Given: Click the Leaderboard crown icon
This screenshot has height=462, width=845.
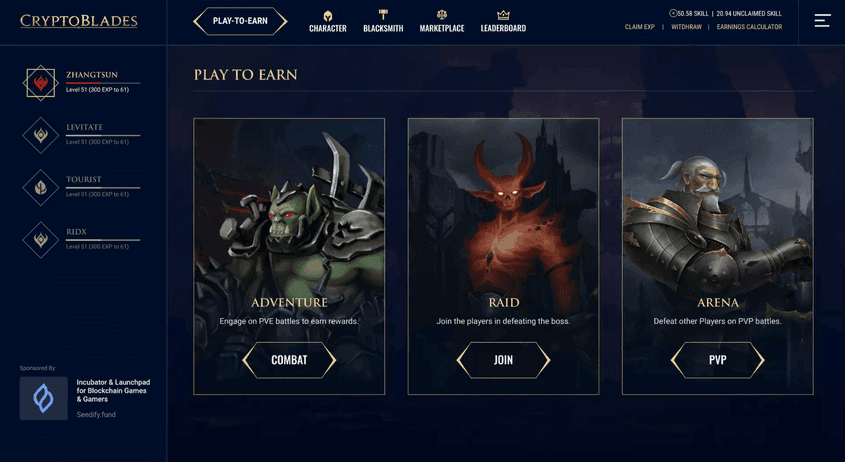Looking at the screenshot, I should point(503,15).
